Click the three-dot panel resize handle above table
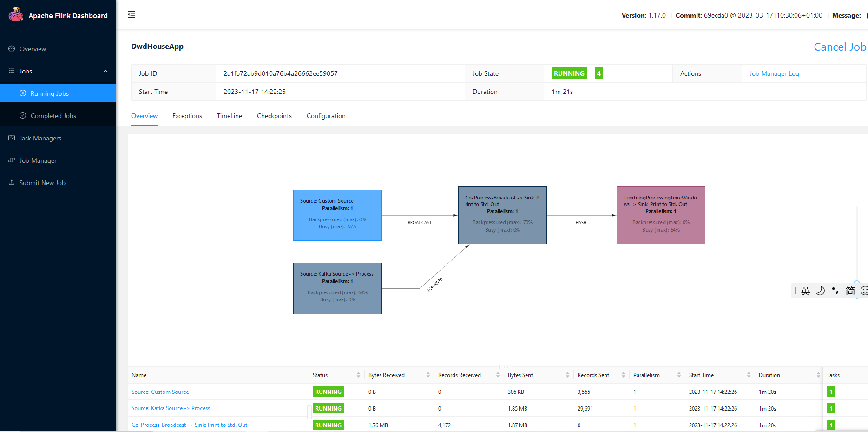This screenshot has height=432, width=868. (506, 367)
